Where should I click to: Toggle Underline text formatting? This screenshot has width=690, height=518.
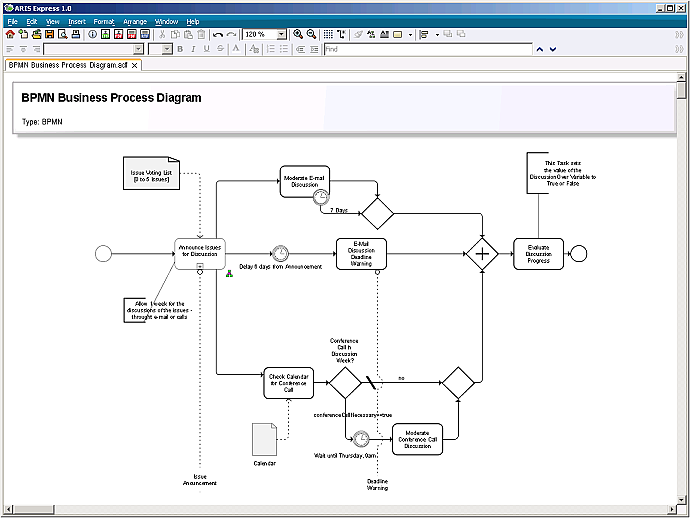tap(206, 49)
